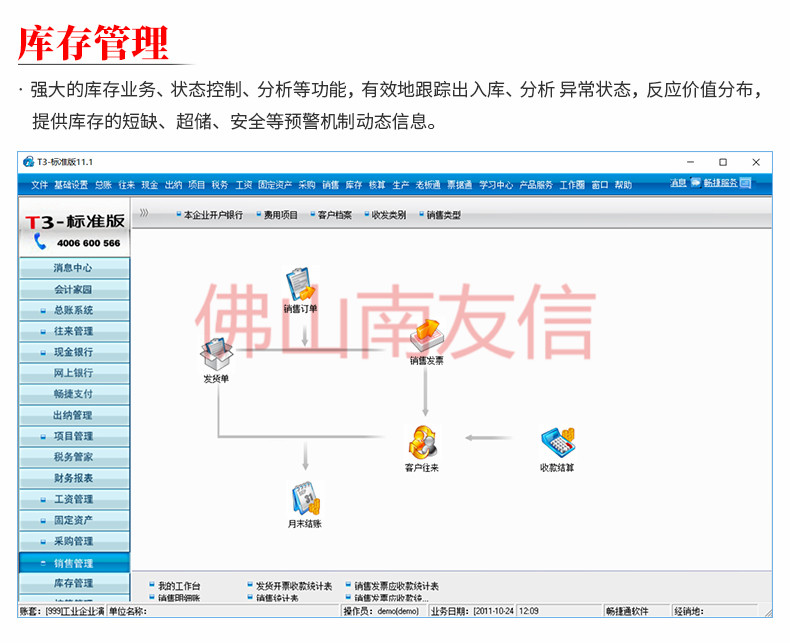Select 财务报表 in the sidebar
The image size is (790, 643).
click(x=74, y=478)
